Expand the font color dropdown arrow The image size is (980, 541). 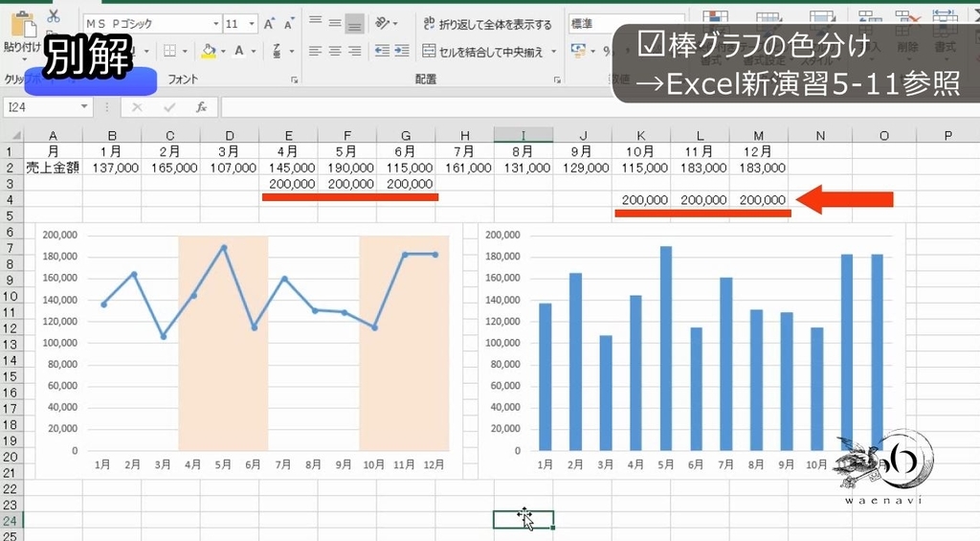click(x=254, y=52)
